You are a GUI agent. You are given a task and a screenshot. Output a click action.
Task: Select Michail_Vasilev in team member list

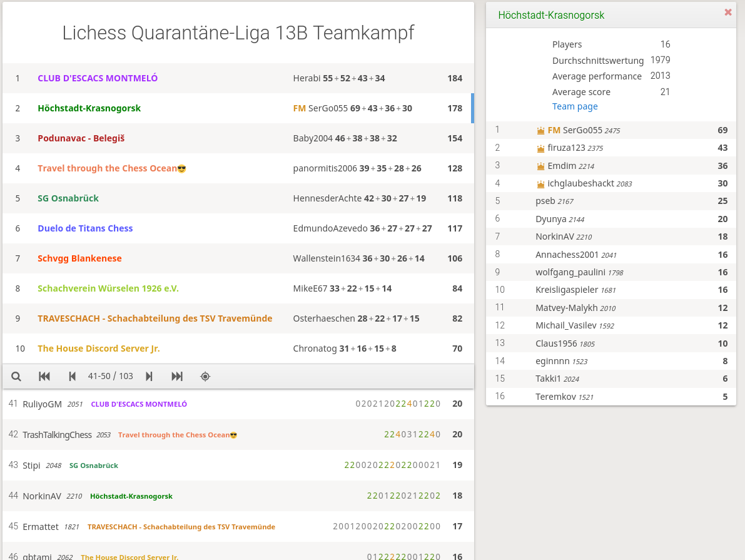[611, 325]
